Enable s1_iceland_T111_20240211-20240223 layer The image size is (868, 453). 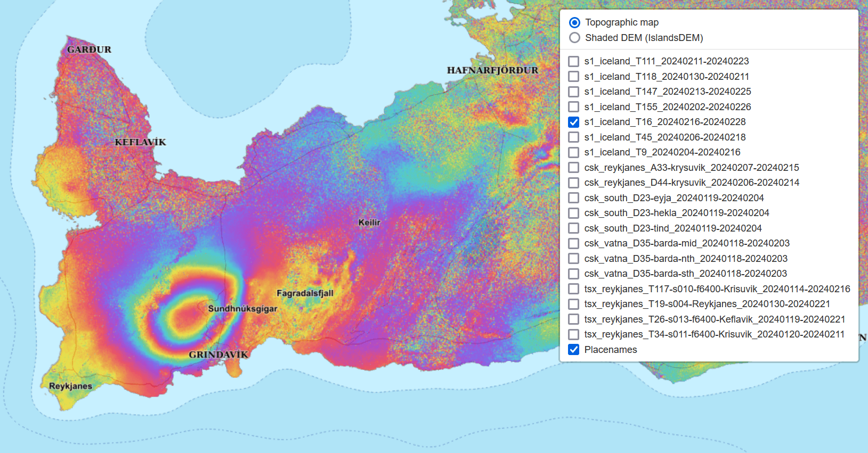click(x=573, y=61)
